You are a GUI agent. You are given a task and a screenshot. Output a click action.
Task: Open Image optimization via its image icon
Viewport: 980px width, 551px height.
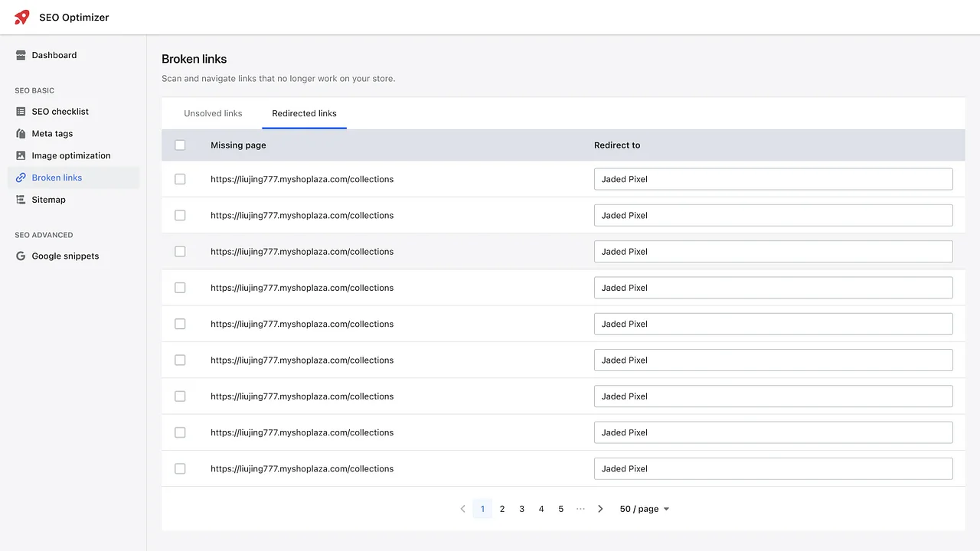20,155
